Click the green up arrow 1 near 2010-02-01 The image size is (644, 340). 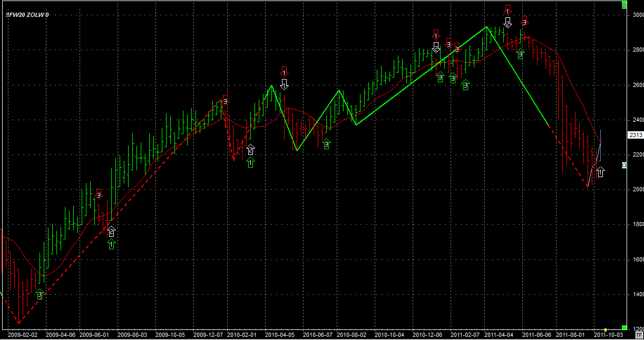pyautogui.click(x=250, y=162)
